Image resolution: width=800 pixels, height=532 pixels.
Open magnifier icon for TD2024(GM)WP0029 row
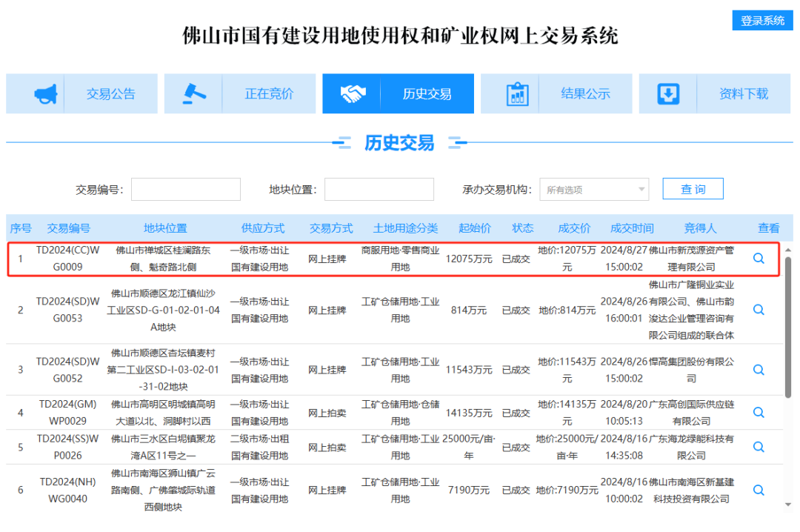759,412
